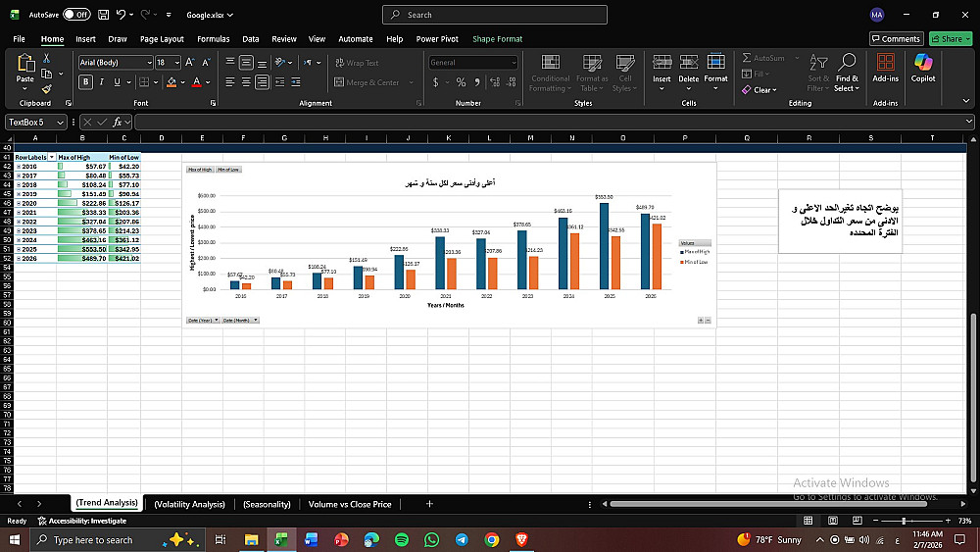Open the Data ribbon tab
This screenshot has width=980, height=552.
pos(251,39)
